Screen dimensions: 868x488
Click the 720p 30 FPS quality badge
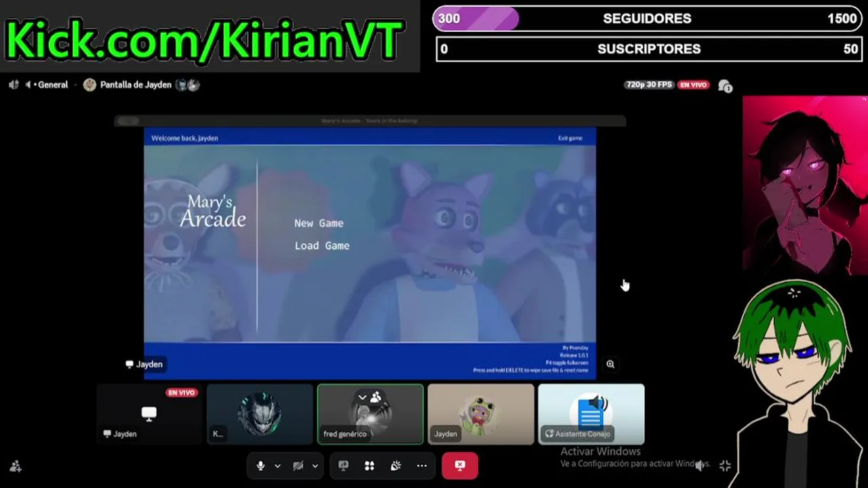click(x=649, y=85)
